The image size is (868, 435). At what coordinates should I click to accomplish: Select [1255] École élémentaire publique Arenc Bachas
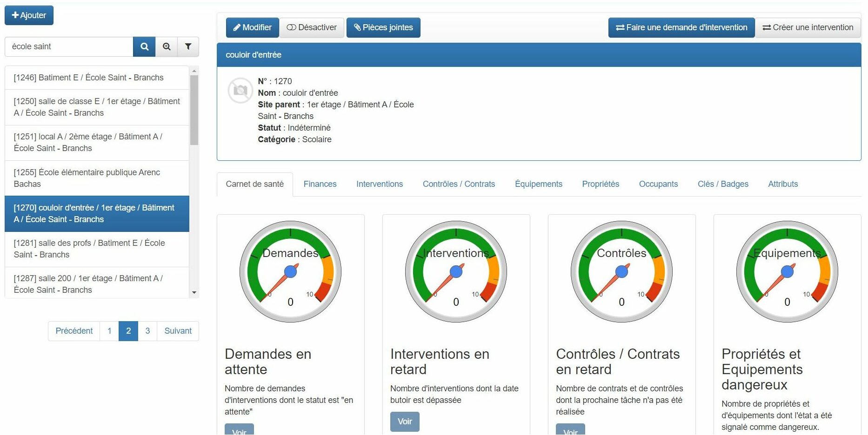[97, 178]
